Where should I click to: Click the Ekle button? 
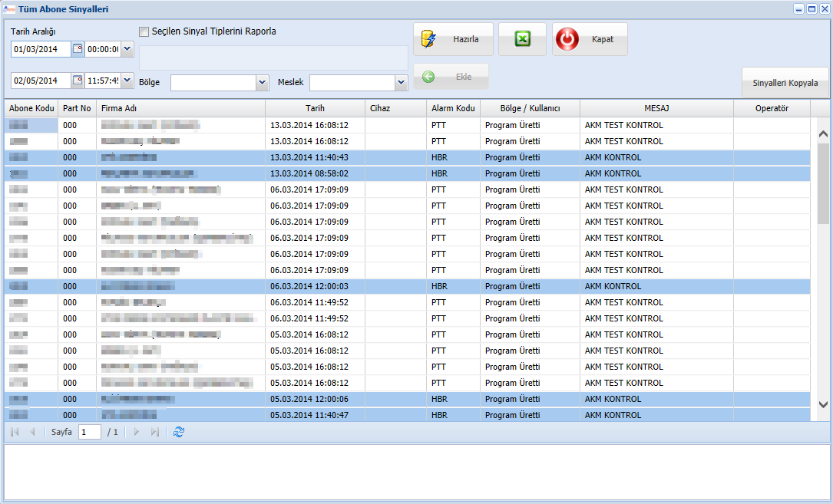[451, 77]
